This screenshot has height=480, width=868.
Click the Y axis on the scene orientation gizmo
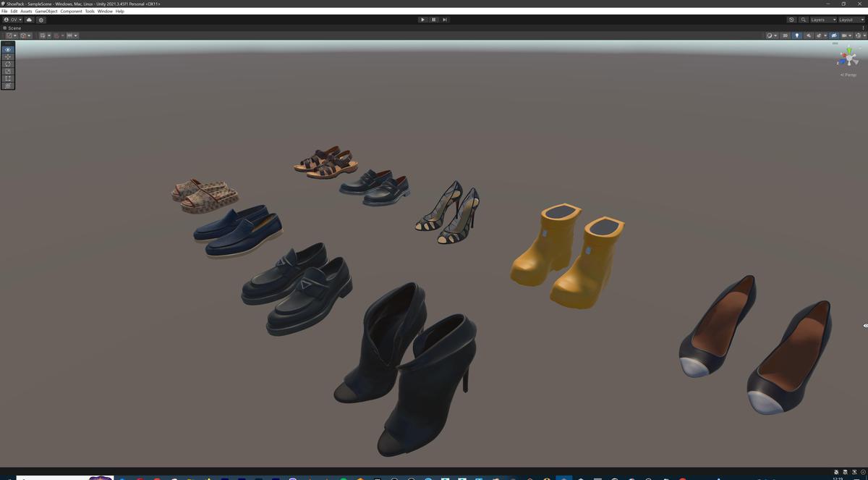pyautogui.click(x=849, y=49)
